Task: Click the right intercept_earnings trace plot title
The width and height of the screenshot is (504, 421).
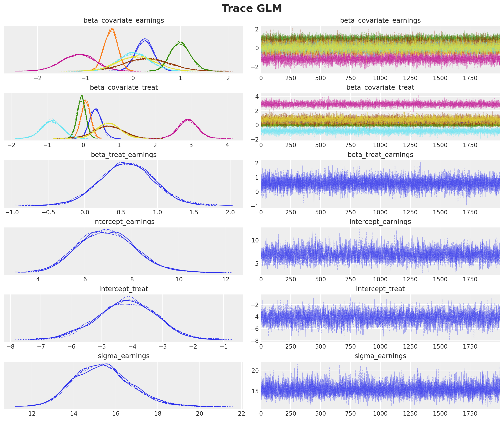Action: pos(380,222)
